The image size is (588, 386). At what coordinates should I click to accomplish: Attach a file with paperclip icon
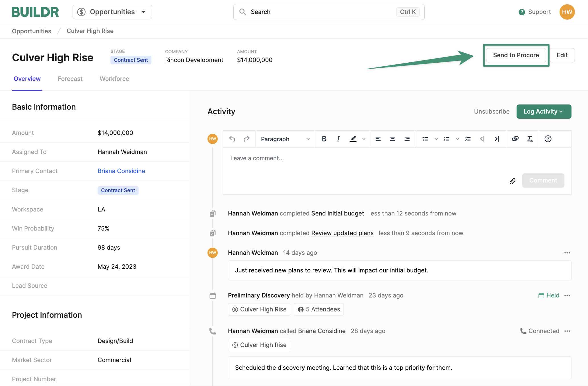point(512,181)
